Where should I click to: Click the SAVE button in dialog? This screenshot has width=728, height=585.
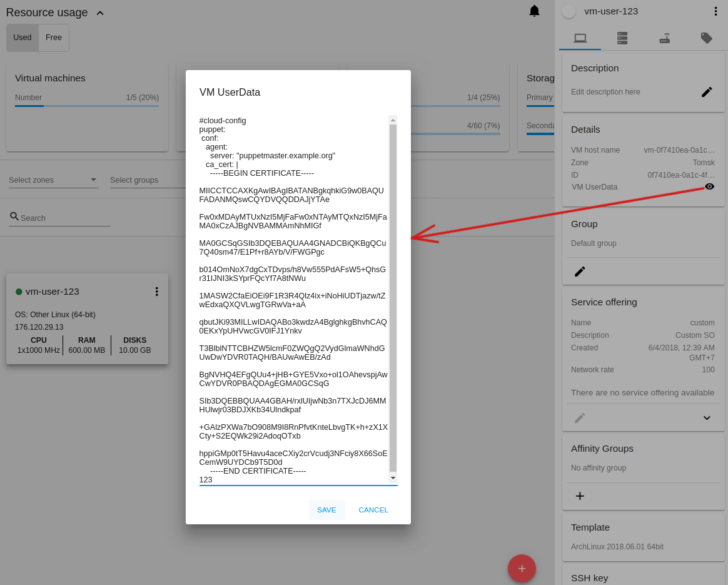(326, 510)
